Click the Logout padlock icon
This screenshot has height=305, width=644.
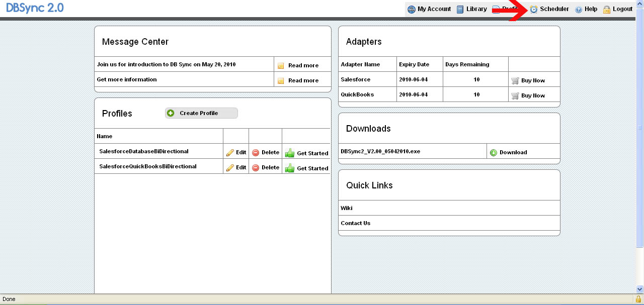(x=607, y=10)
